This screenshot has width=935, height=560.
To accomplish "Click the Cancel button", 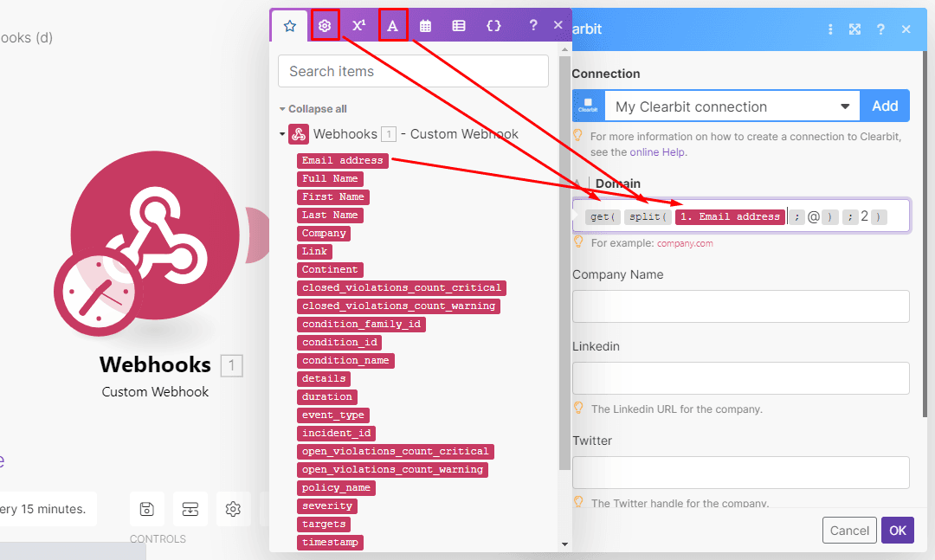I will (x=849, y=531).
